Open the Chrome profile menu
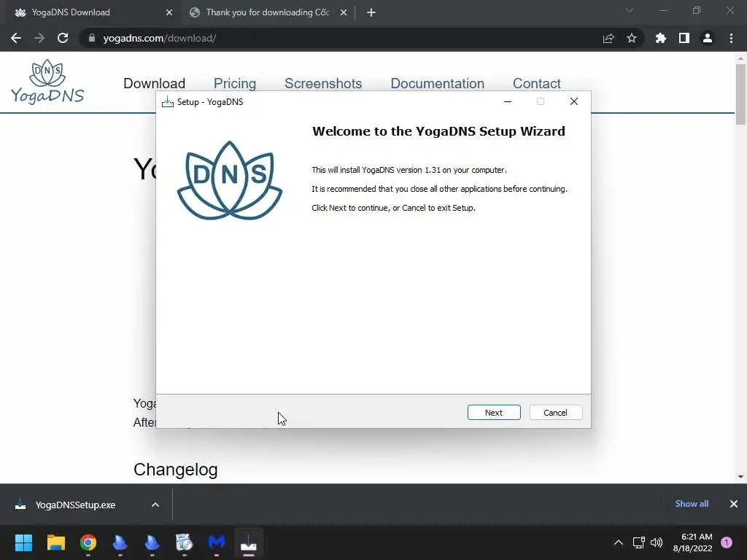 708,38
